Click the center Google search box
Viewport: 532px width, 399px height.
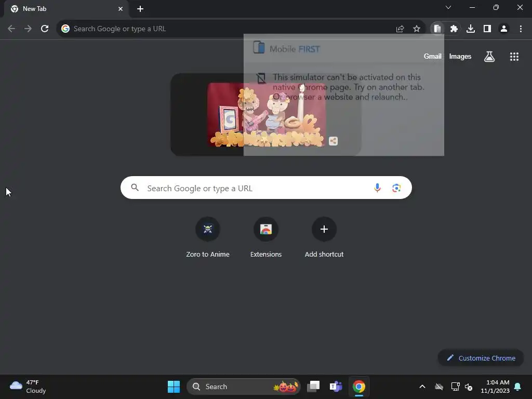(266, 188)
